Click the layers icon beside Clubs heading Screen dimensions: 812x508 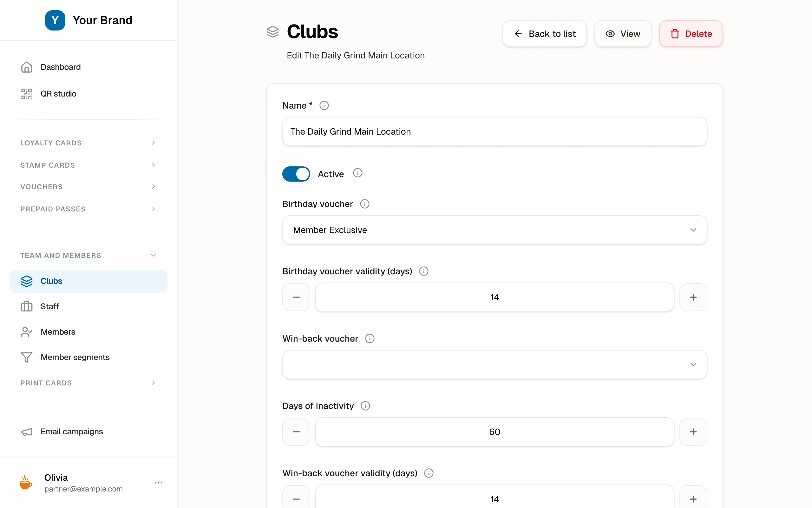[273, 32]
